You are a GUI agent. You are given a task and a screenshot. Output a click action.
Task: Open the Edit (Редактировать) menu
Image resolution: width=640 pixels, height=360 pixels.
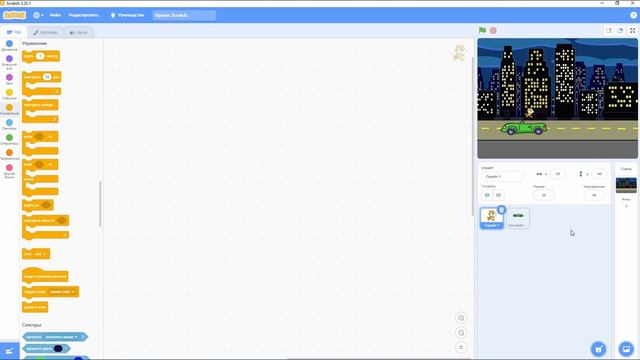(x=83, y=15)
